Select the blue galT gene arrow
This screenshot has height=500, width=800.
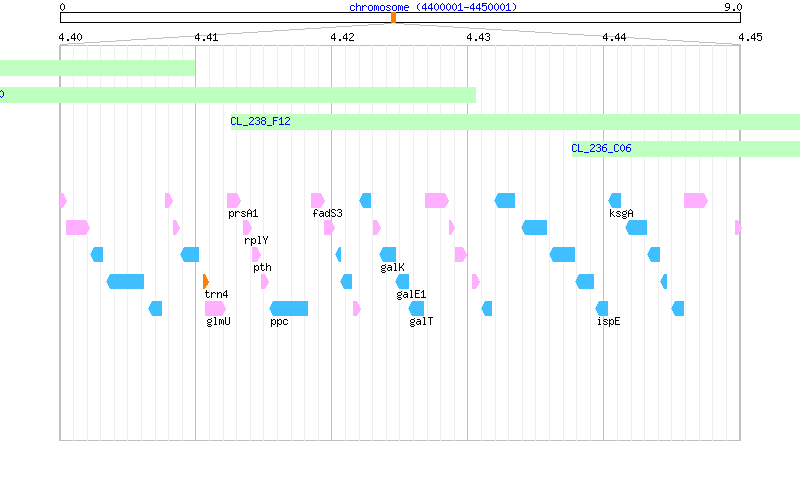416,309
